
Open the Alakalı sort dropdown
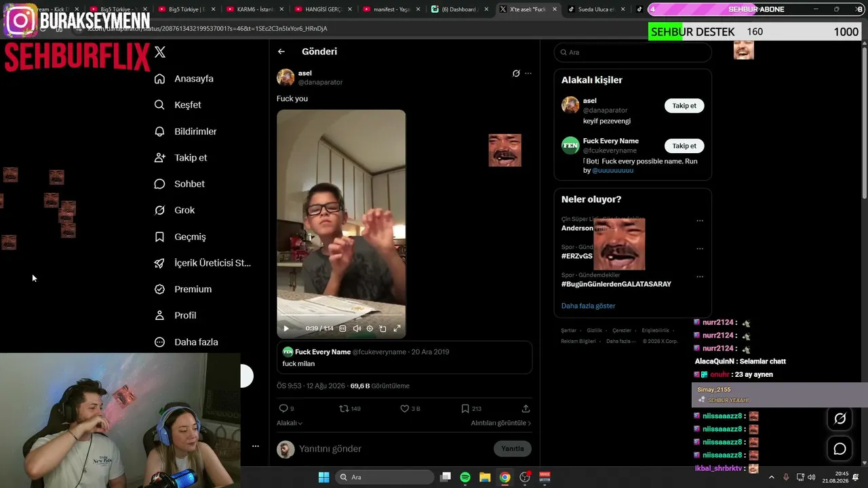(290, 423)
